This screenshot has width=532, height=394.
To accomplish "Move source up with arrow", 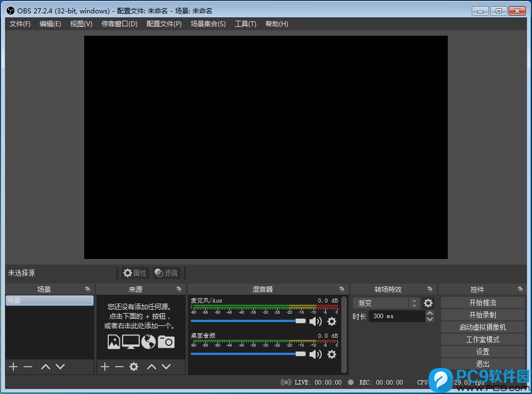I will pyautogui.click(x=152, y=367).
